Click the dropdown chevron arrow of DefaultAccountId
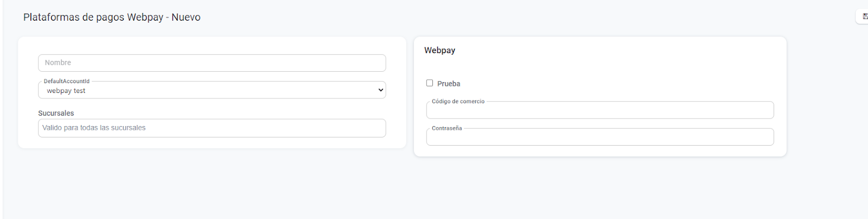The width and height of the screenshot is (868, 219). (380, 90)
